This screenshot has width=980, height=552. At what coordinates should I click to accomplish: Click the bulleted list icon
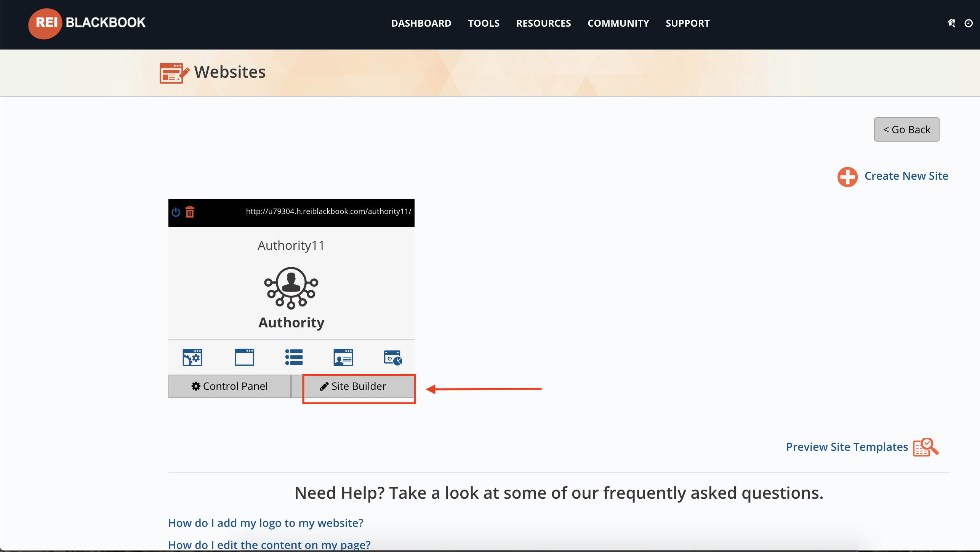click(x=294, y=357)
